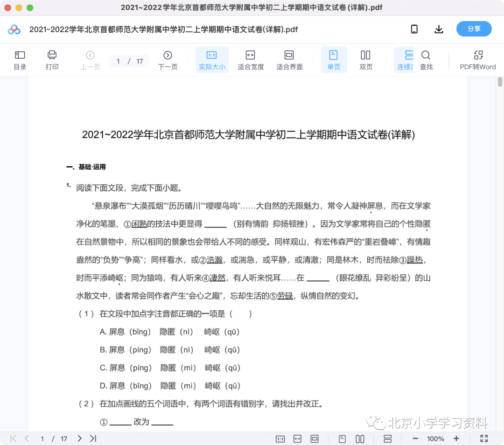Click the 100% zoom level value
The image size is (504, 445).
435,438
